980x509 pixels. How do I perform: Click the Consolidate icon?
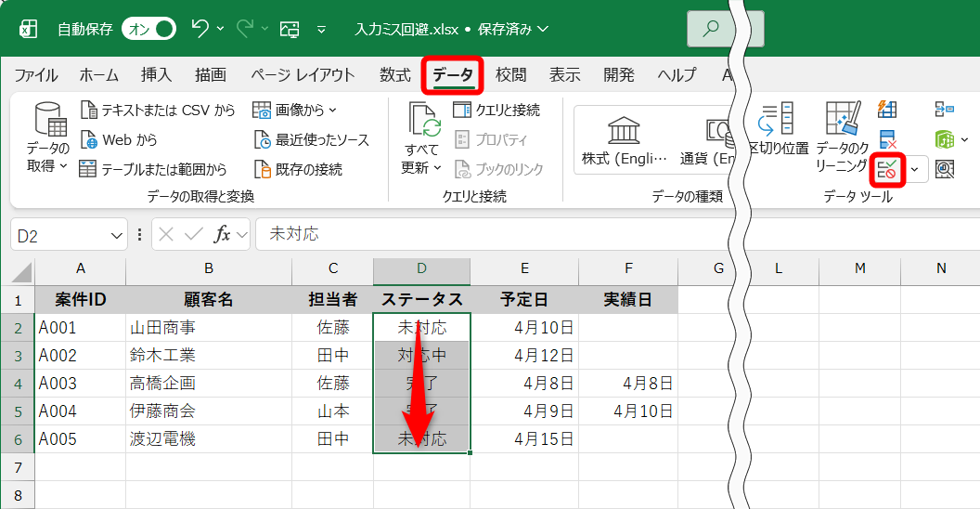tap(944, 110)
